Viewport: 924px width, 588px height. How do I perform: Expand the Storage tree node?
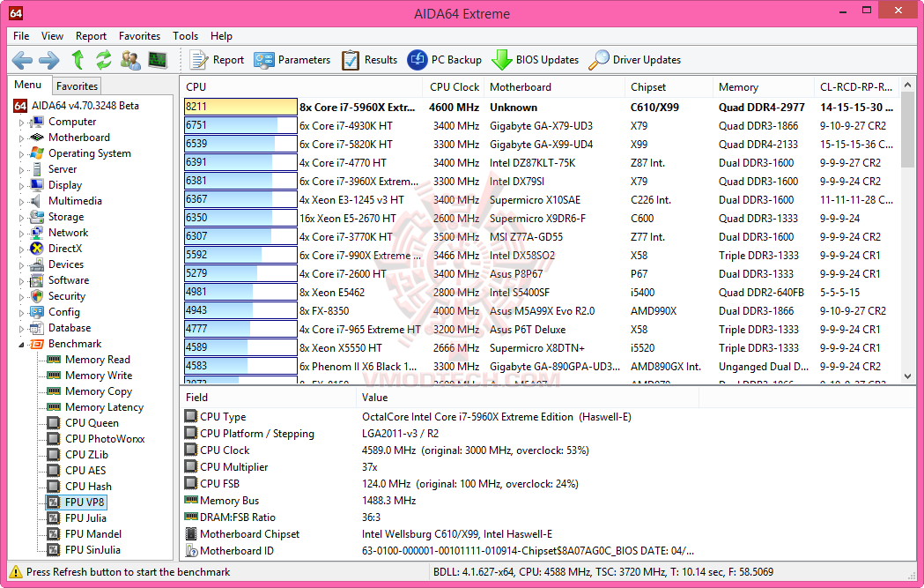22,218
